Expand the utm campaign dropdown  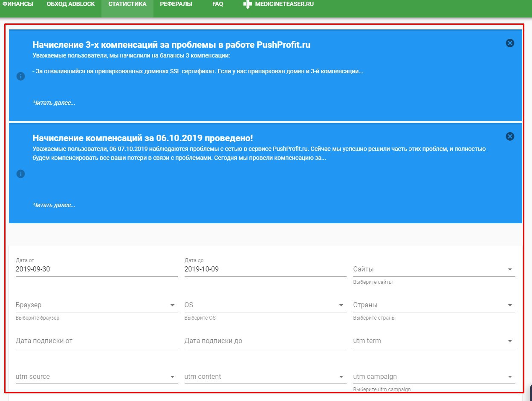tap(434, 377)
